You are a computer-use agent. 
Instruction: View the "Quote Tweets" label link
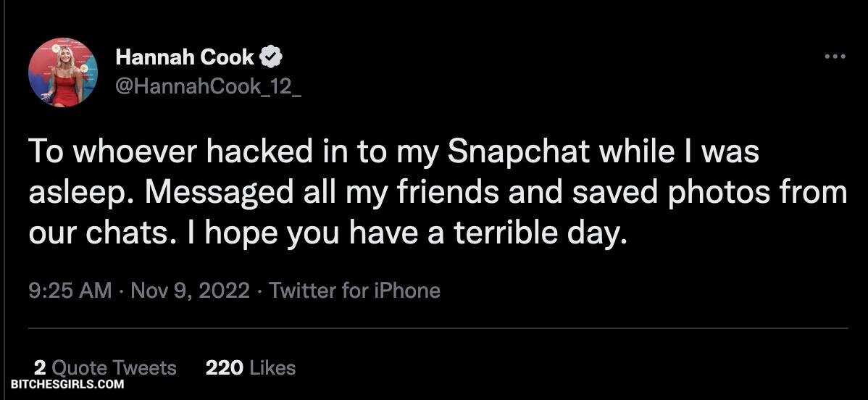pos(114,368)
